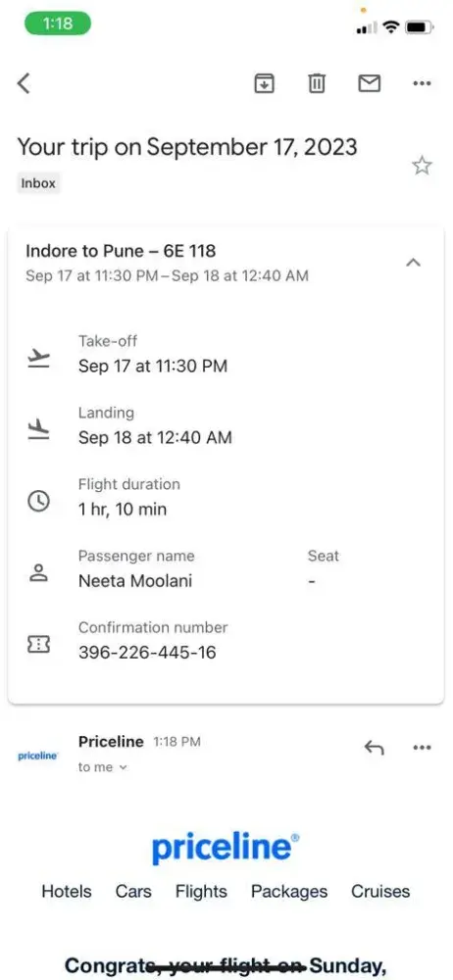Image resolution: width=453 pixels, height=980 pixels.
Task: Star this trip email
Action: point(422,166)
